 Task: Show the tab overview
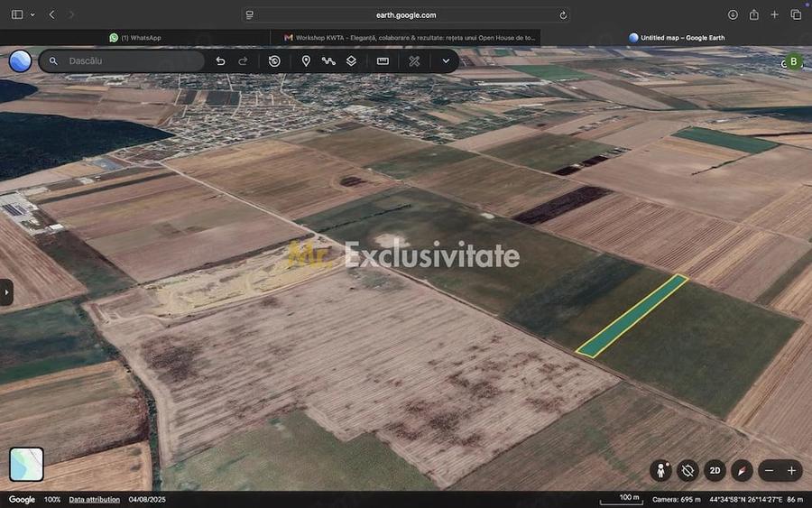pyautogui.click(x=796, y=14)
